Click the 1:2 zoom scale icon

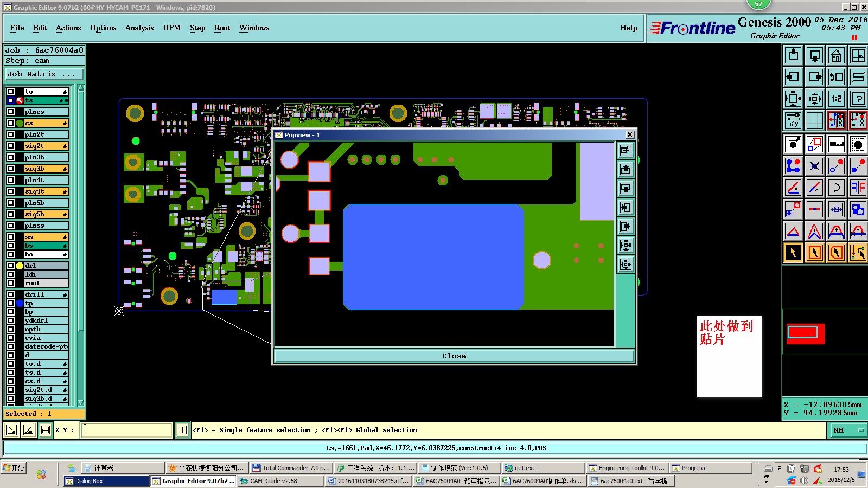click(x=837, y=99)
